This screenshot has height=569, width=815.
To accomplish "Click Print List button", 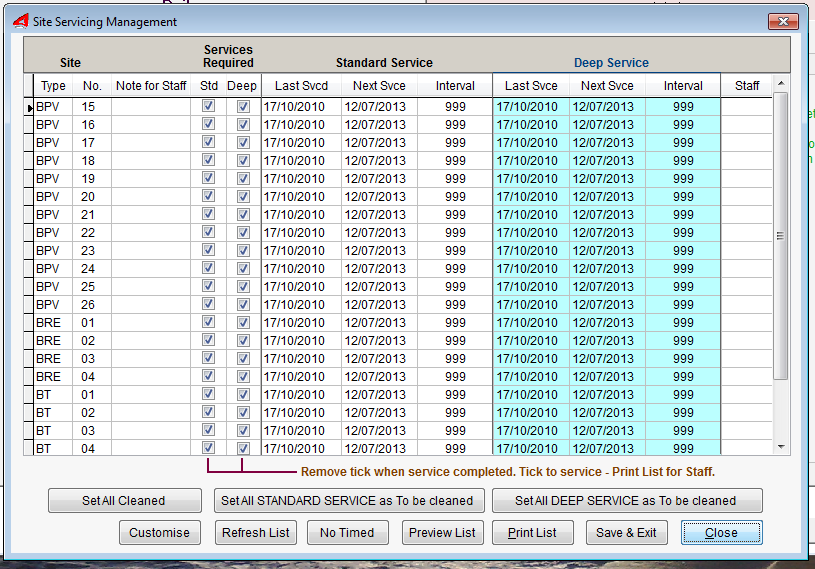I will pos(533,533).
